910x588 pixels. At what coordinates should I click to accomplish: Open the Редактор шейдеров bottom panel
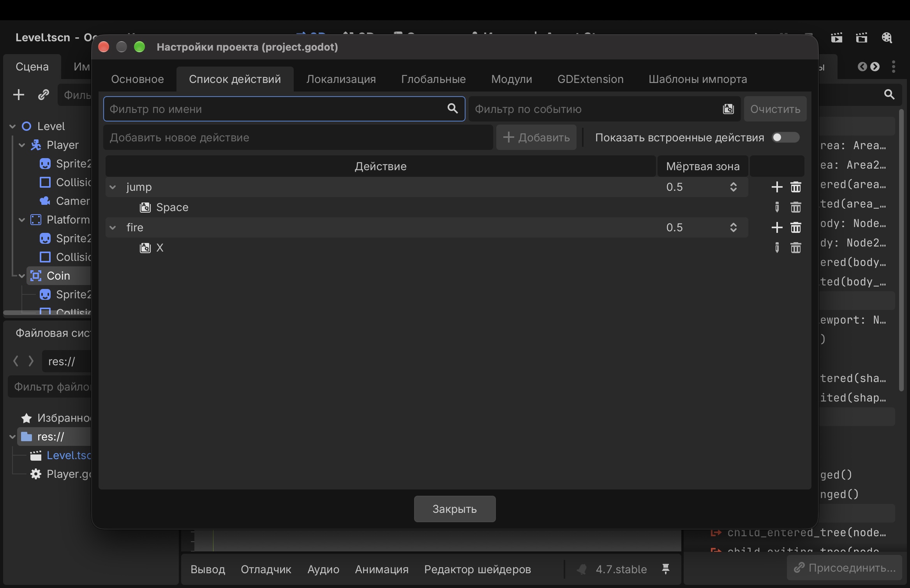[477, 569]
